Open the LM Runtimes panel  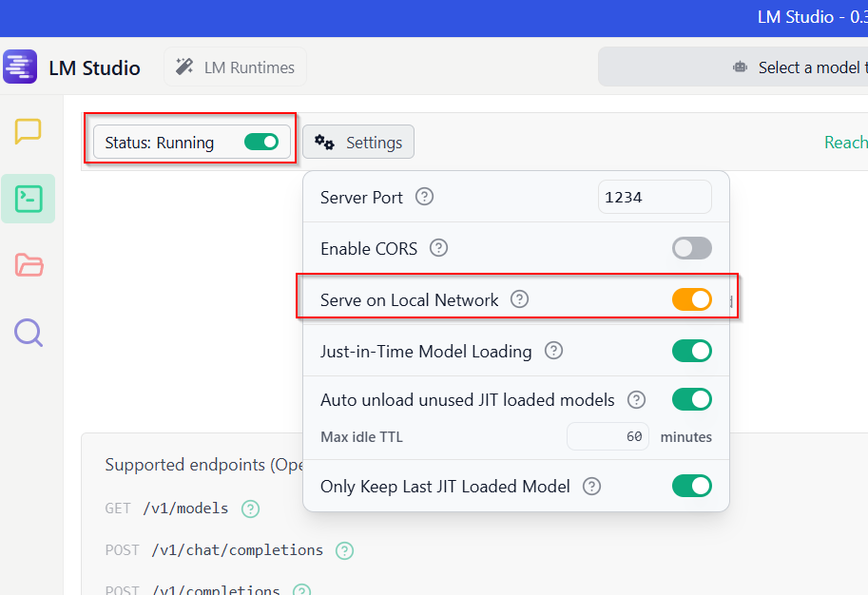pyautogui.click(x=234, y=67)
